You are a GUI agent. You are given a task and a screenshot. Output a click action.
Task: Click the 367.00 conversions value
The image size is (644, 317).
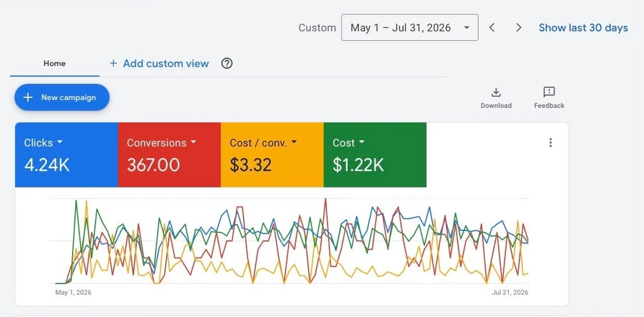pos(153,165)
